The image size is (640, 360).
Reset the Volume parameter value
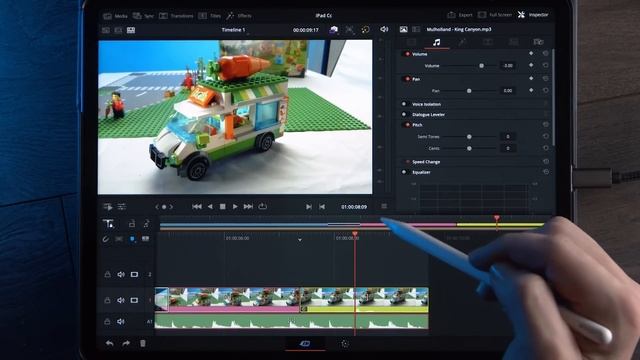[545, 65]
